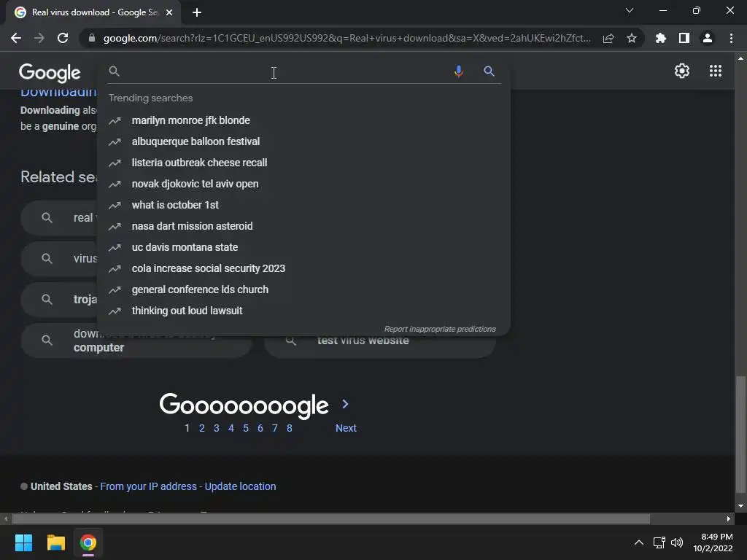The width and height of the screenshot is (747, 560).
Task: Choose 'nasa dart mission asteroid' suggestion
Action: (192, 226)
